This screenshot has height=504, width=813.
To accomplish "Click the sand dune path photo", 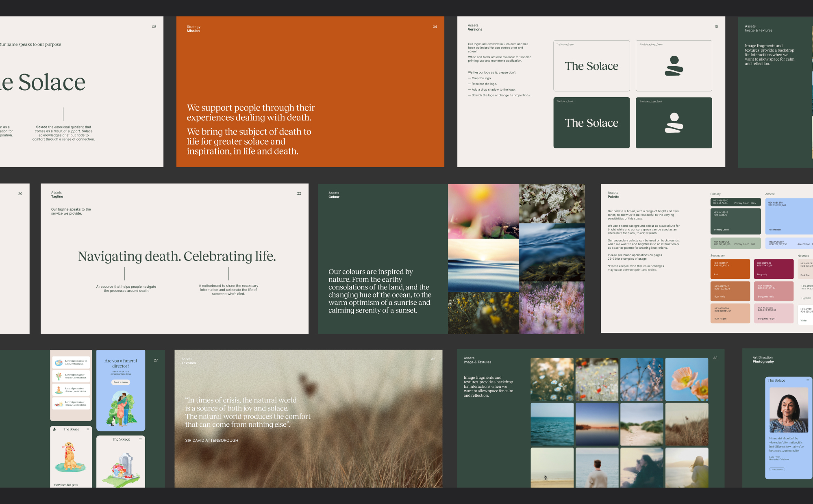I will (642, 424).
